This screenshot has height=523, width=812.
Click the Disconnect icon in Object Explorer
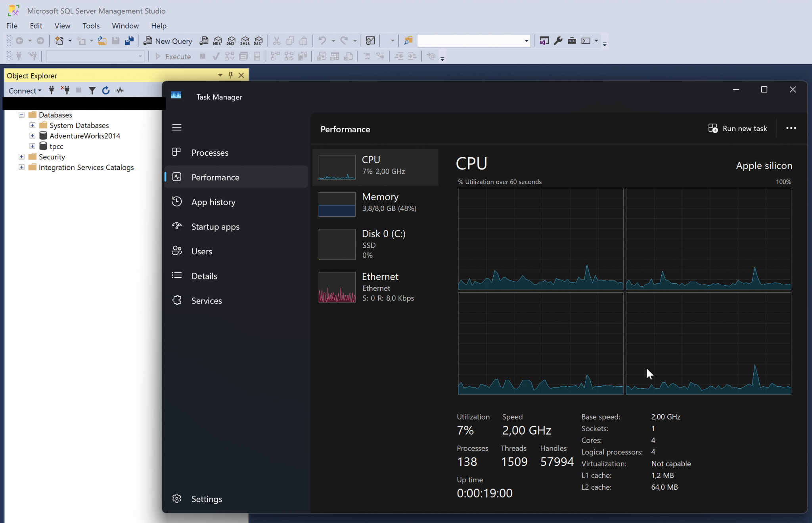pyautogui.click(x=65, y=91)
